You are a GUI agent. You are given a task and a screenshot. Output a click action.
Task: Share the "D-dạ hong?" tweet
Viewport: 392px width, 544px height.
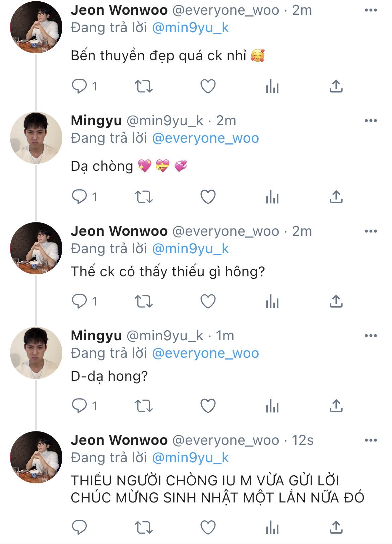(336, 406)
